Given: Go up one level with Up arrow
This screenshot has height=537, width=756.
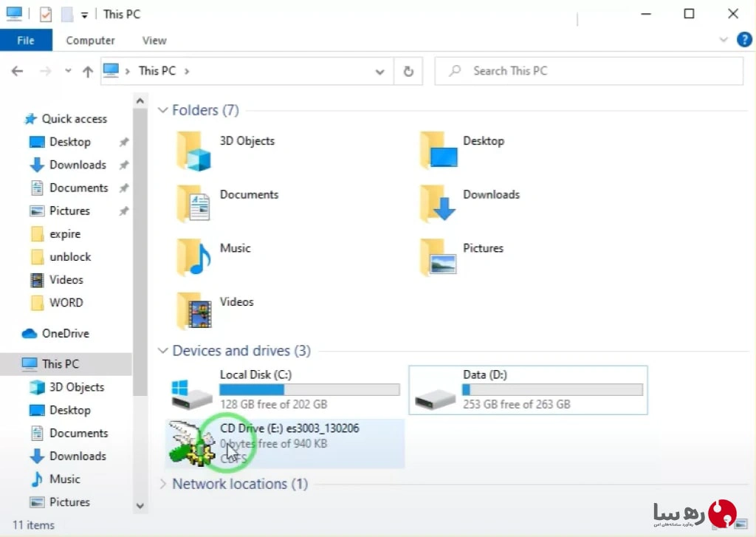Looking at the screenshot, I should tap(88, 72).
